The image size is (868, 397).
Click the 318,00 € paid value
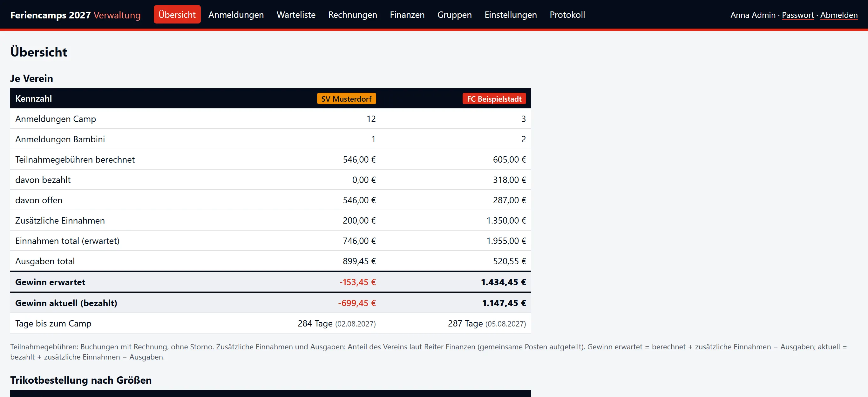pyautogui.click(x=510, y=180)
